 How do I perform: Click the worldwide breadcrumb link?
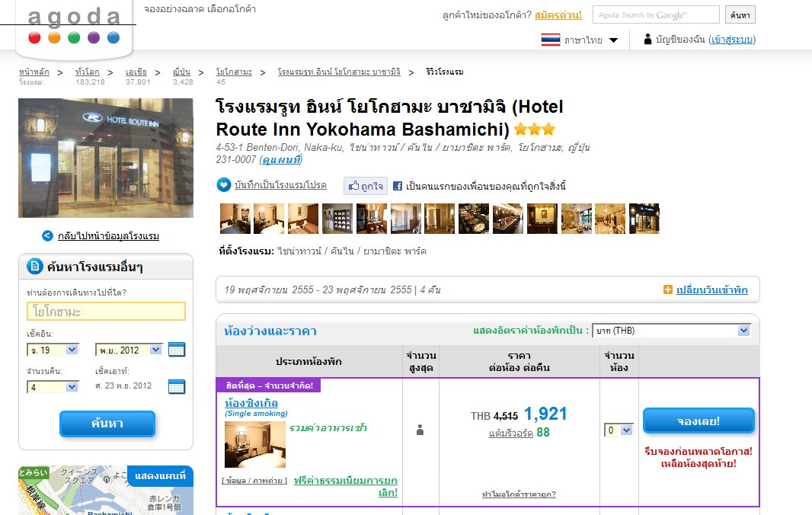tap(88, 72)
